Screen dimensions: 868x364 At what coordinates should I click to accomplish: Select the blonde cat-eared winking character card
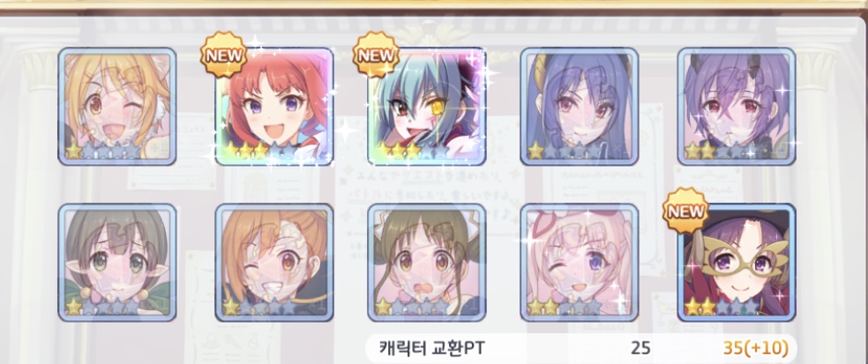click(x=116, y=107)
